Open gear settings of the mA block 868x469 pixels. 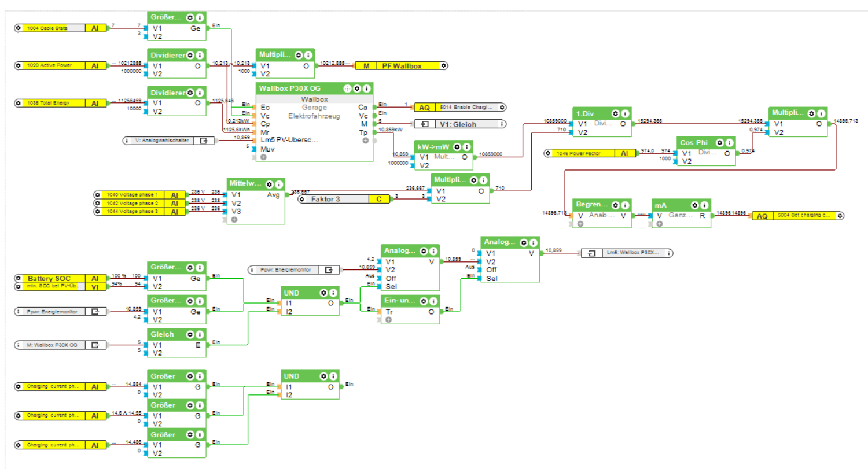coord(694,205)
